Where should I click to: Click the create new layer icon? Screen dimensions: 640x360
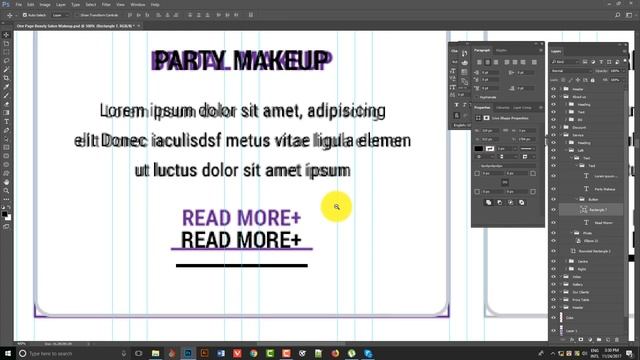tap(608, 340)
